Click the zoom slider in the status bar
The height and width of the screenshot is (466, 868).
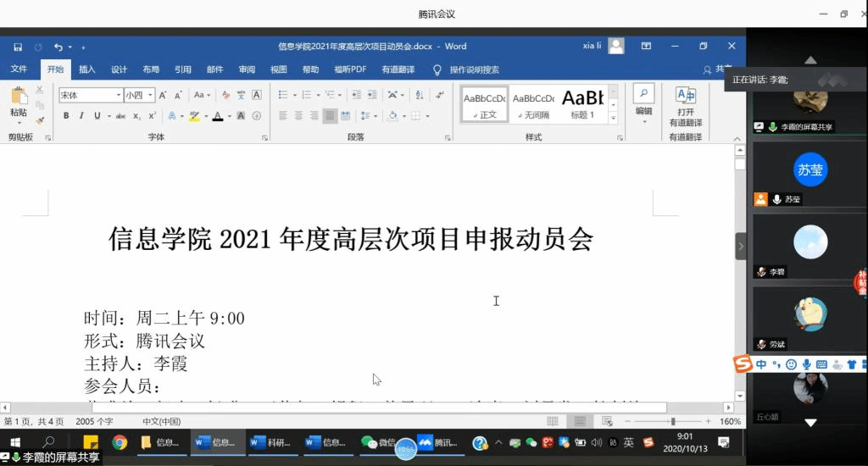pos(673,421)
